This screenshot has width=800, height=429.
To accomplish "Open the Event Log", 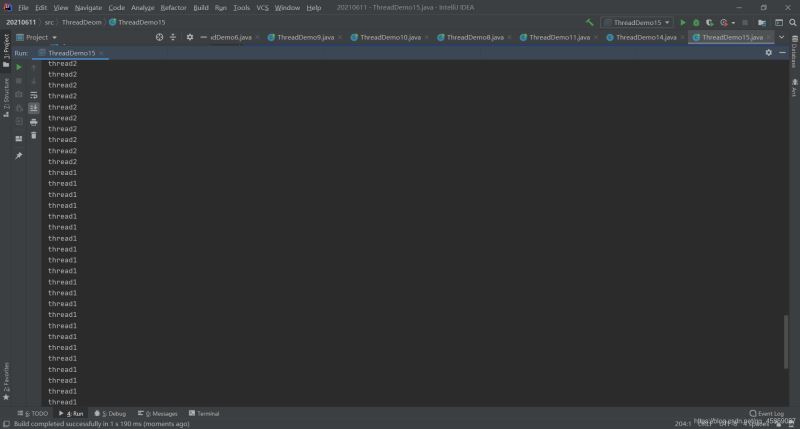I will 767,414.
